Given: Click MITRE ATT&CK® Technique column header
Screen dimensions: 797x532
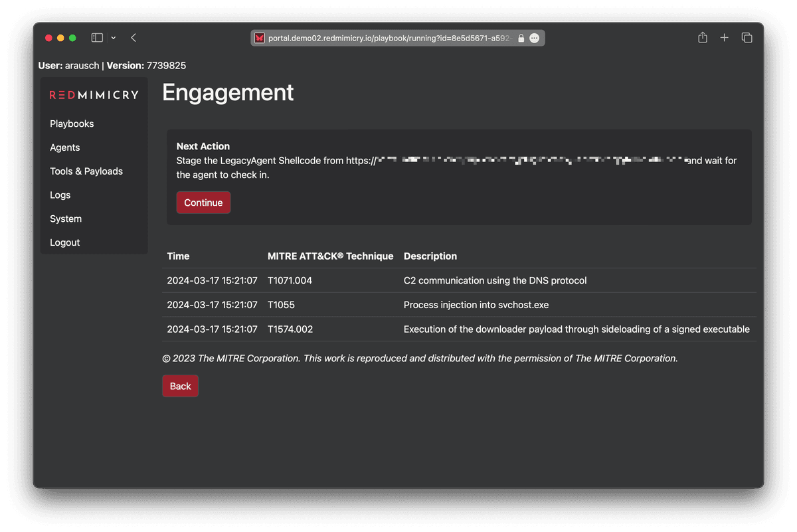Looking at the screenshot, I should [x=331, y=256].
